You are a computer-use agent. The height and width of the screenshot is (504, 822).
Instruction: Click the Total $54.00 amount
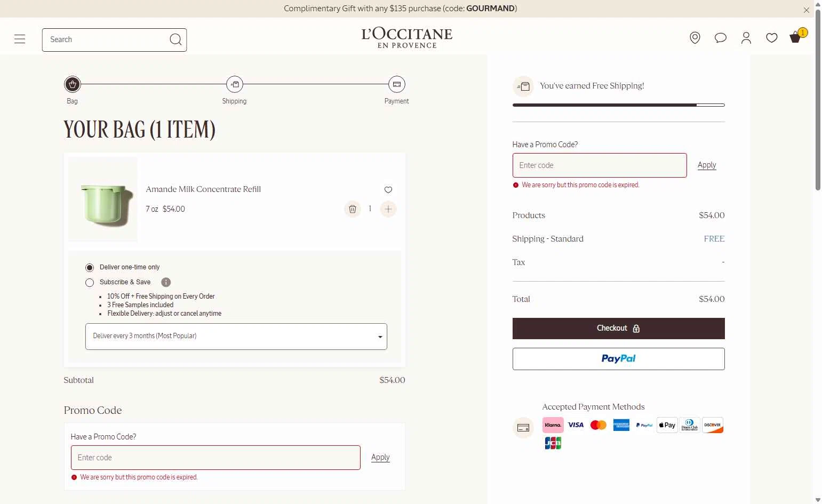tap(712, 299)
